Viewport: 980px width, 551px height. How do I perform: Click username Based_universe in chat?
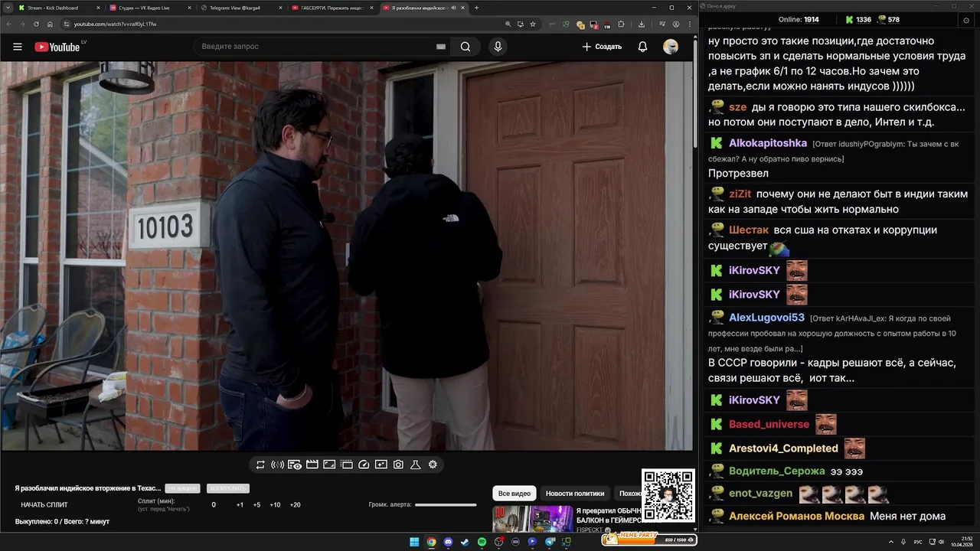click(x=769, y=424)
